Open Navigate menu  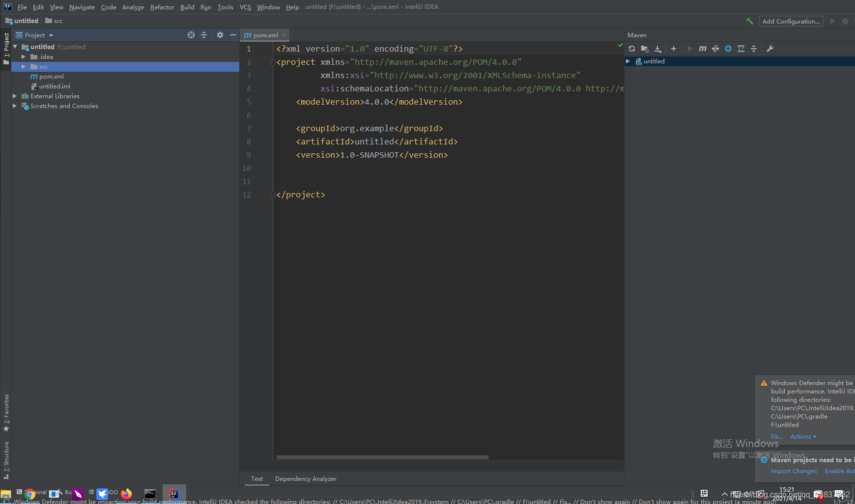click(x=82, y=7)
